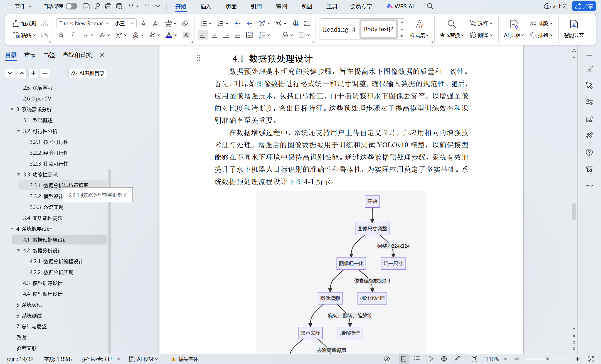Toggle the AutoSave (自动保存) switch
Screen dimensions: 601x364
(x=72, y=6)
